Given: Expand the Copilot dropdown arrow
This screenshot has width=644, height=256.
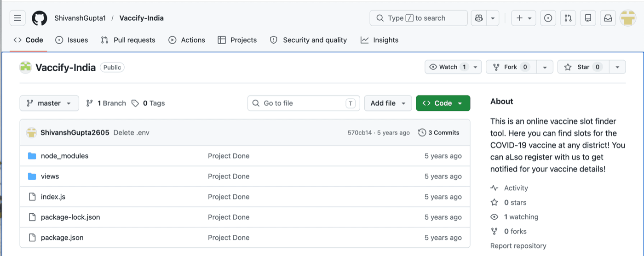Looking at the screenshot, I should coord(493,18).
